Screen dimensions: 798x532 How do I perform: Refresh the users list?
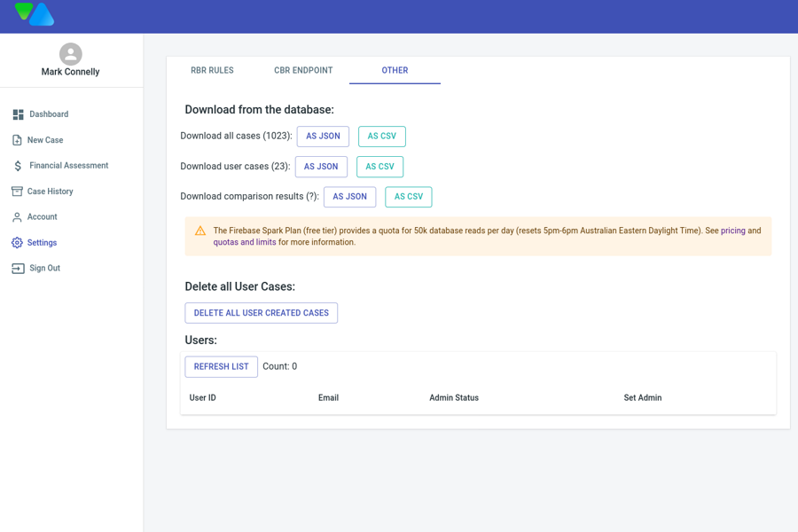221,367
